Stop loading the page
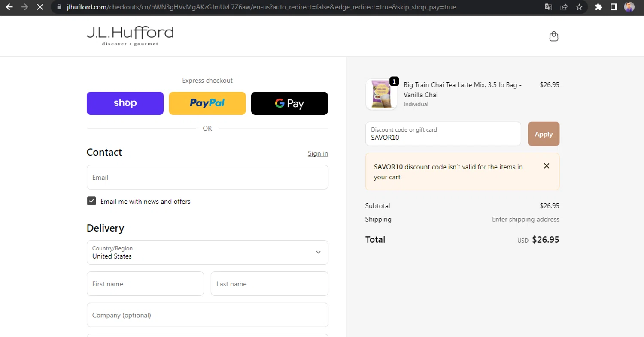The image size is (644, 337). [40, 7]
